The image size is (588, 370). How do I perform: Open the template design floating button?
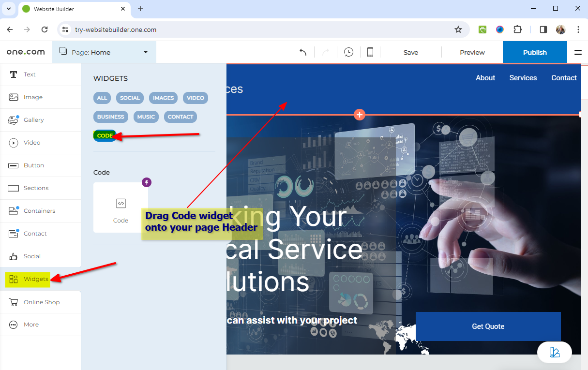tap(555, 353)
